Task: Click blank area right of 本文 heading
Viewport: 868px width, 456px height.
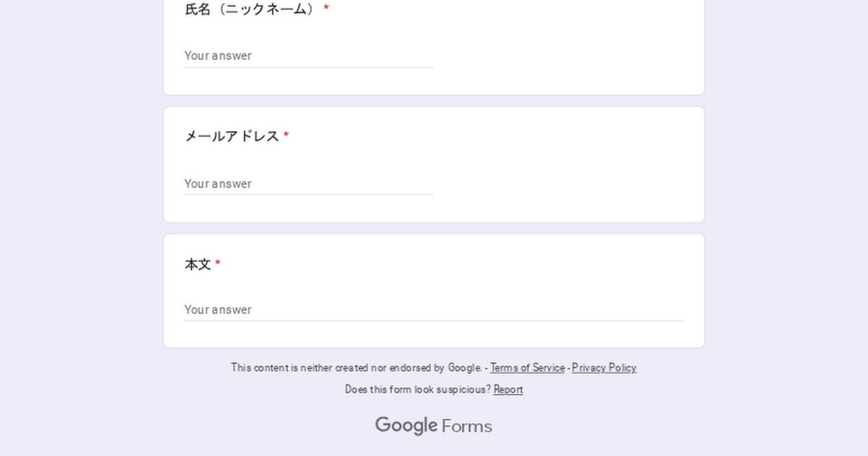Action: coord(448,265)
